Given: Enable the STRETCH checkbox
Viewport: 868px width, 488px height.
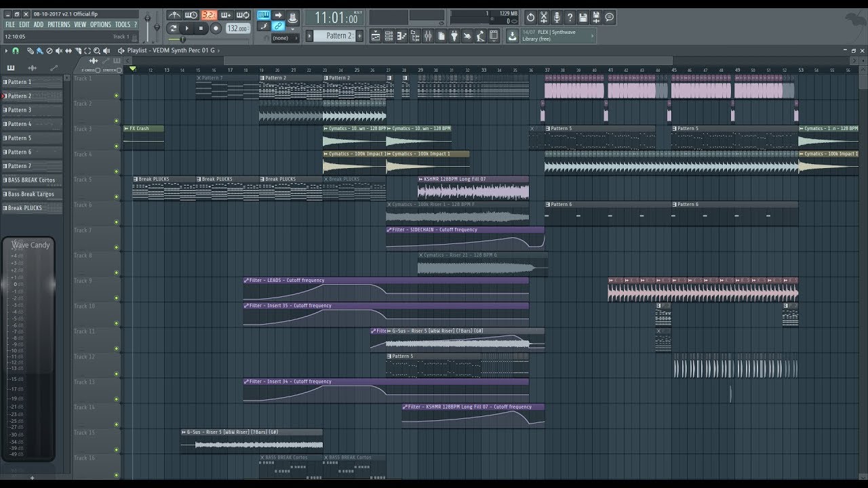Looking at the screenshot, I should (119, 70).
